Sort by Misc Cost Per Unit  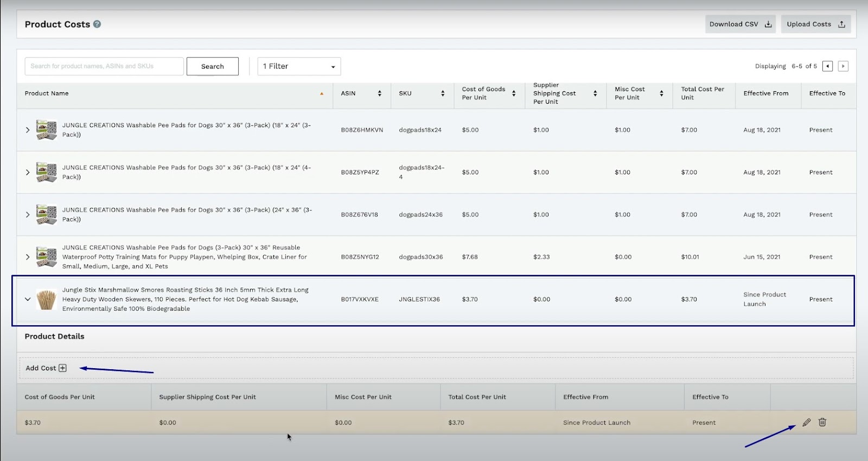[661, 93]
